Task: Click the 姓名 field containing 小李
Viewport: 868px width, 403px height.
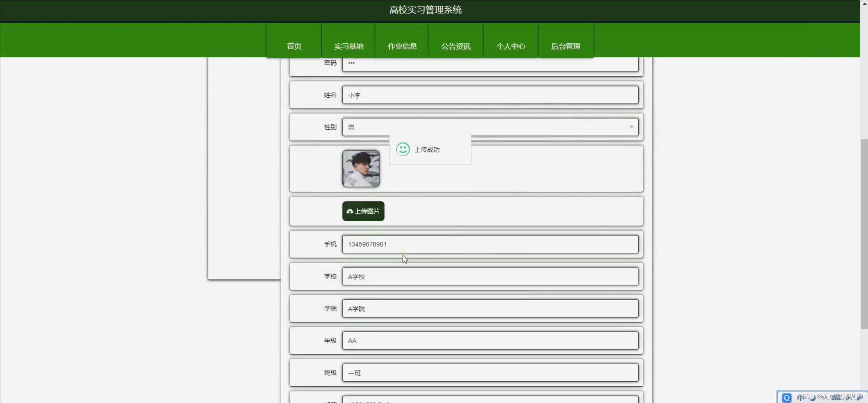Action: (x=490, y=95)
